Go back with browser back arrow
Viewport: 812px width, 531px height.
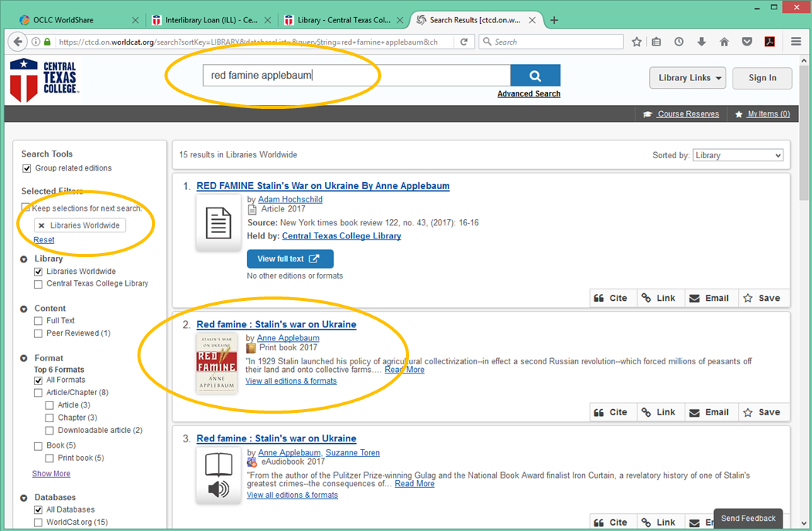point(18,42)
